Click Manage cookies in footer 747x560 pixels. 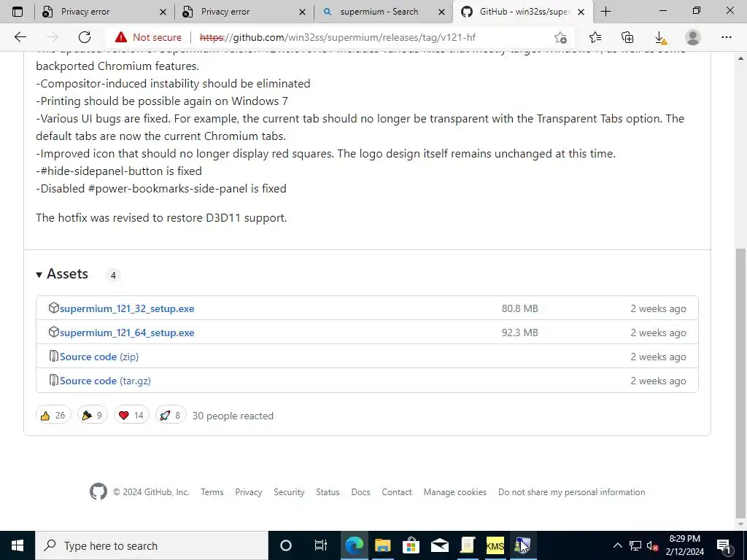[x=455, y=492]
